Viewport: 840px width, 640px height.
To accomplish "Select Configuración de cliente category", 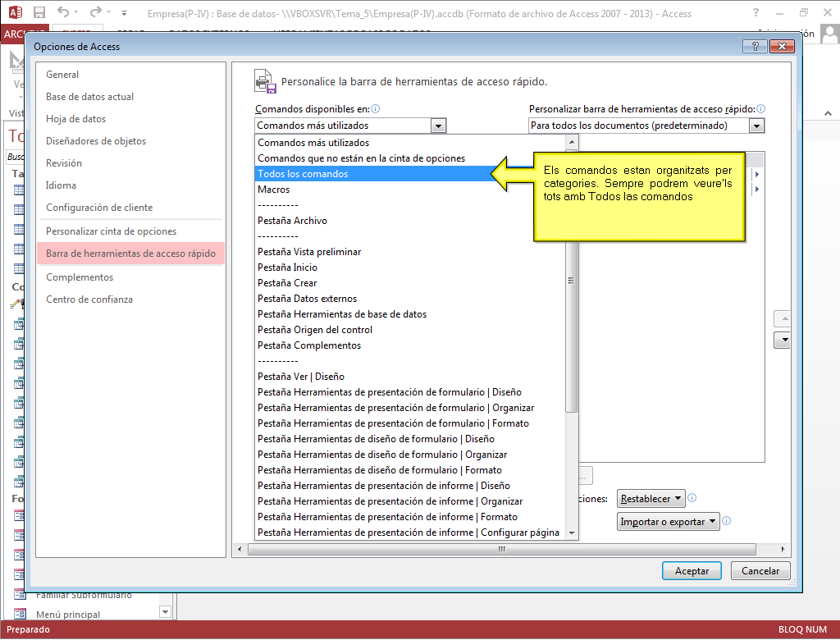I will (130, 208).
